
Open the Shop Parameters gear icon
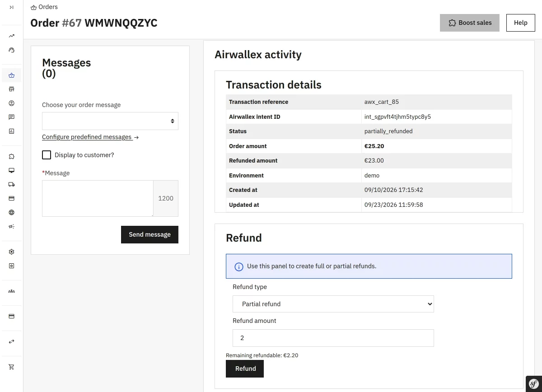coord(11,252)
